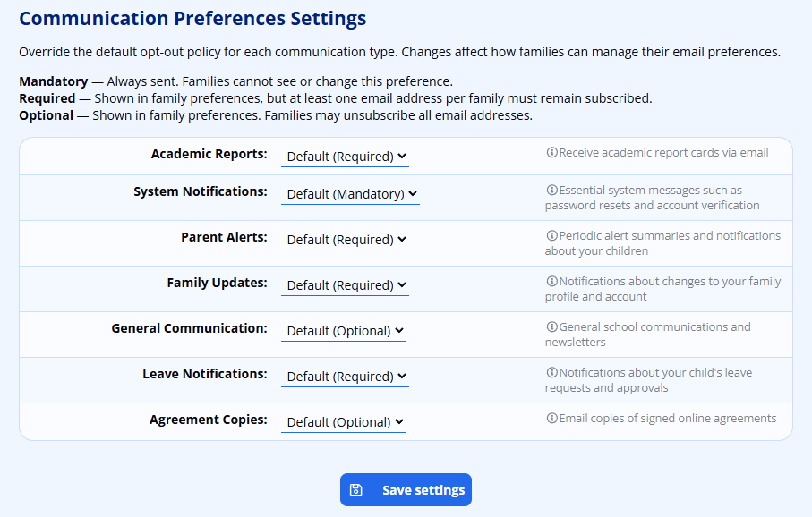Screen dimensions: 812x517
Task: Click info icon next to Parent Alerts description
Action: click(551, 236)
